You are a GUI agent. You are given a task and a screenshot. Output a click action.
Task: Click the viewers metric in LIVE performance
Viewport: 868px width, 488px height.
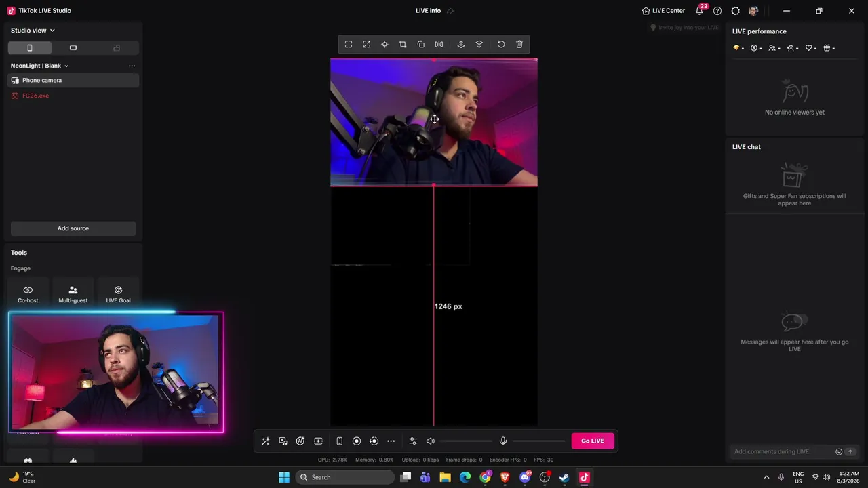click(x=774, y=48)
